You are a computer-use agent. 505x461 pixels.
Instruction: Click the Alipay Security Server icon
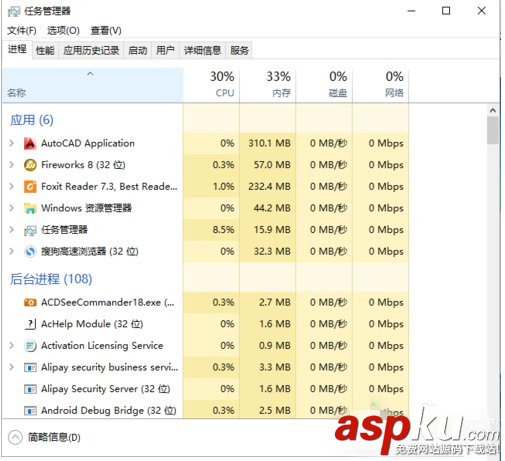click(x=30, y=389)
